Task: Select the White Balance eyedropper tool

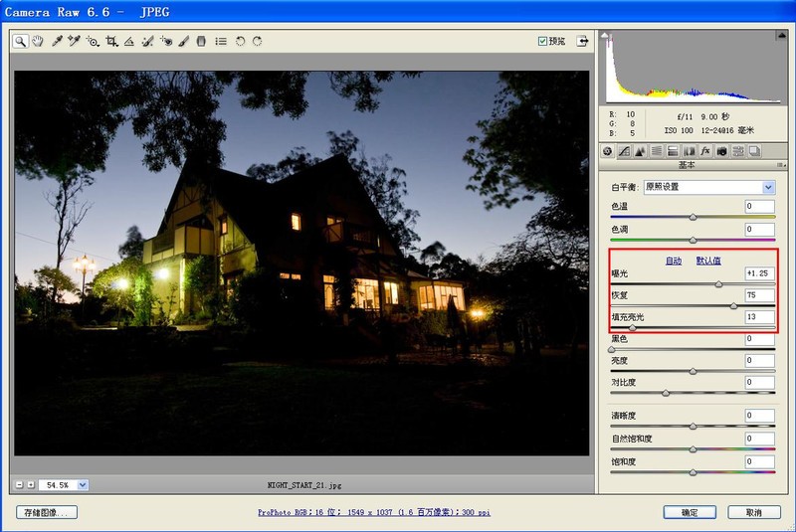Action: (x=57, y=41)
